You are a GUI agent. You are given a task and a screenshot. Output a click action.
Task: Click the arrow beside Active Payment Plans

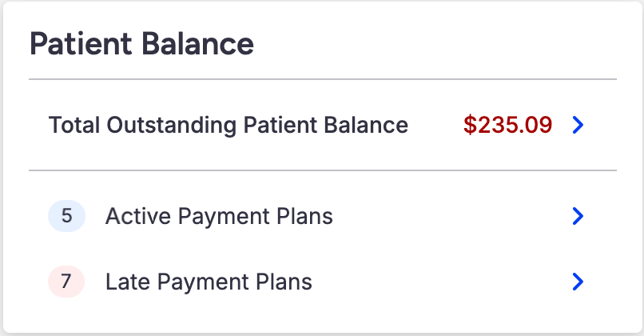click(579, 216)
